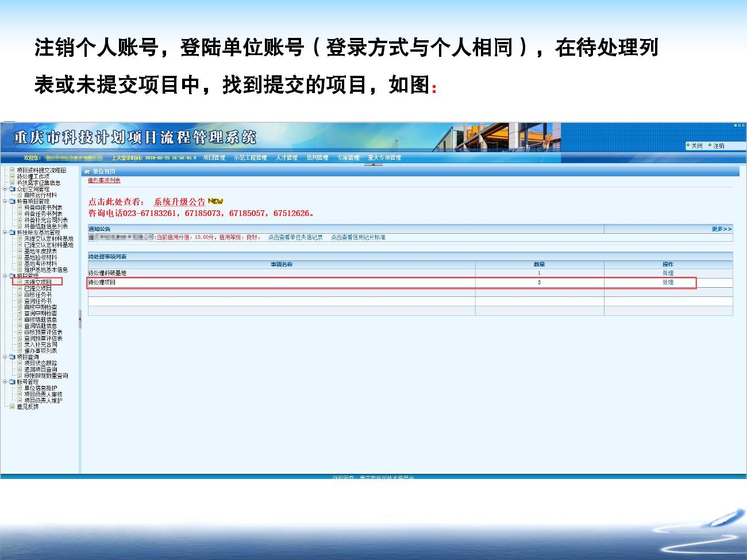
Task: Click the 注销 logout icon
Action: [x=710, y=145]
